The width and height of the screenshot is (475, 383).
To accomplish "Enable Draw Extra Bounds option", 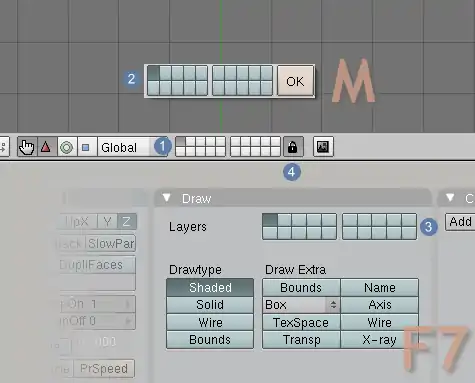I will point(301,288).
